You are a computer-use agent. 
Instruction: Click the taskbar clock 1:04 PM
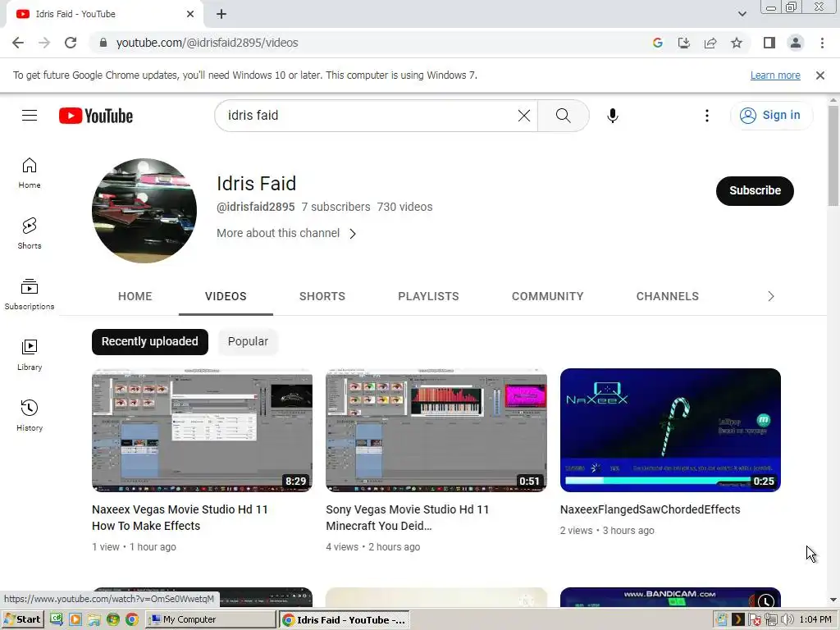[x=815, y=620]
